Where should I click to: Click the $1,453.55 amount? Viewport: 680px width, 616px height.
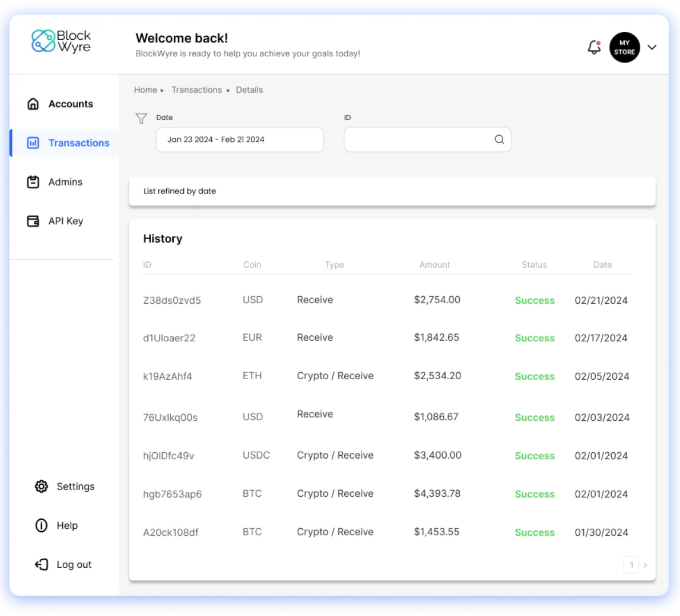pos(436,532)
